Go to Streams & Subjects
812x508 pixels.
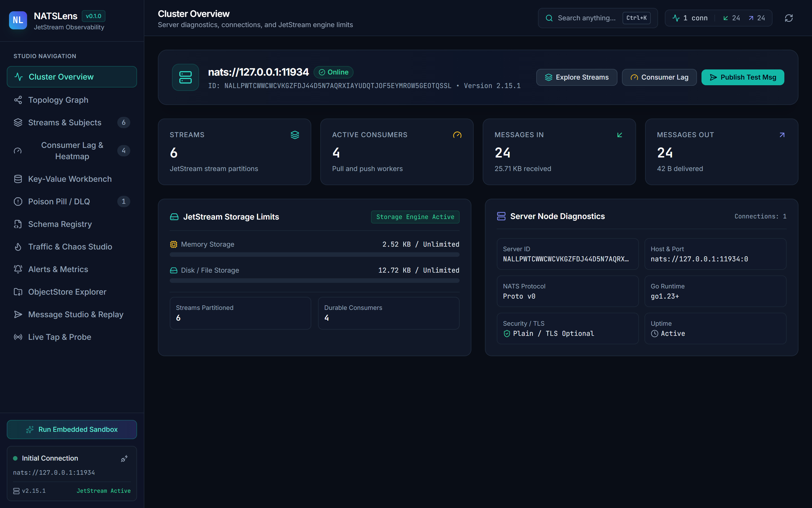click(72, 123)
